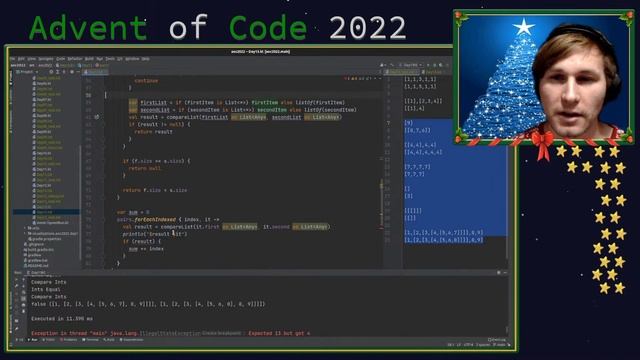Viewport: 640px width, 360px height.
Task: Click the select opened file target icon
Action: pyautogui.click(x=52, y=72)
